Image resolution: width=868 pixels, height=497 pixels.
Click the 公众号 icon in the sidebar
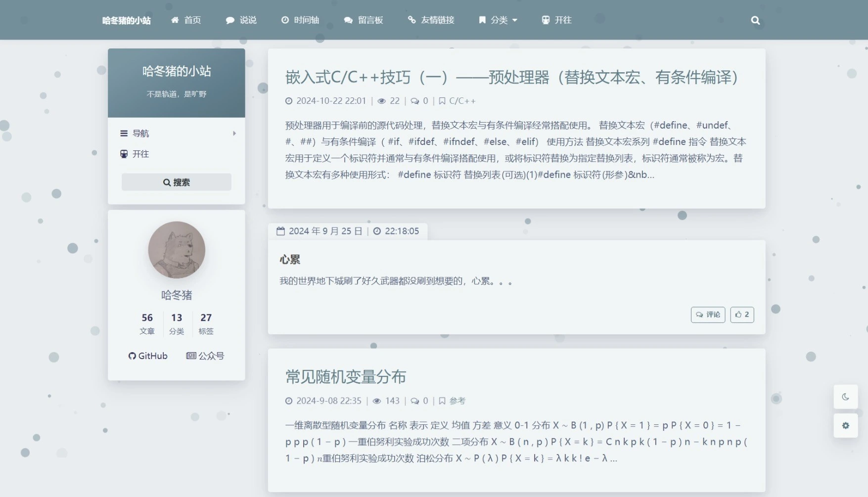[190, 356]
